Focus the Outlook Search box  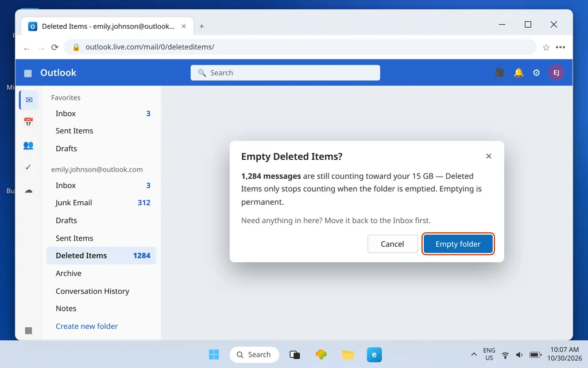[285, 72]
